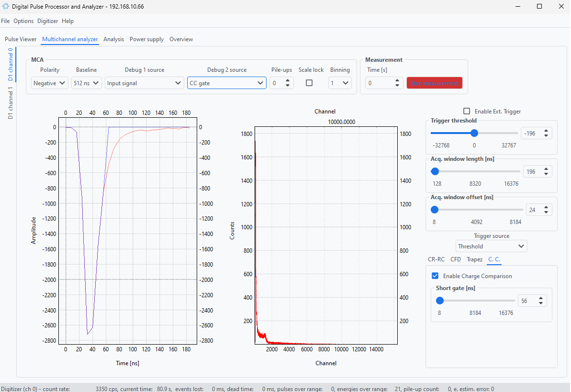
Task: Toggle the Scale lock checkbox
Action: [x=309, y=83]
